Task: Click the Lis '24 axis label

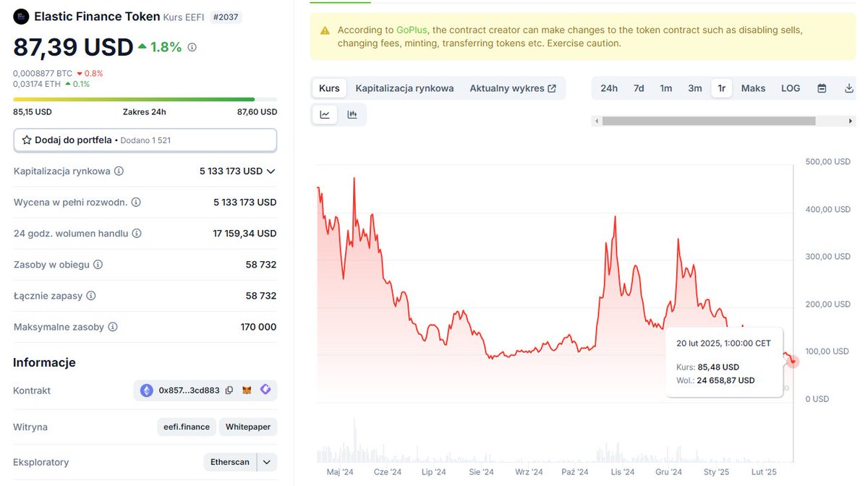Action: (x=622, y=472)
